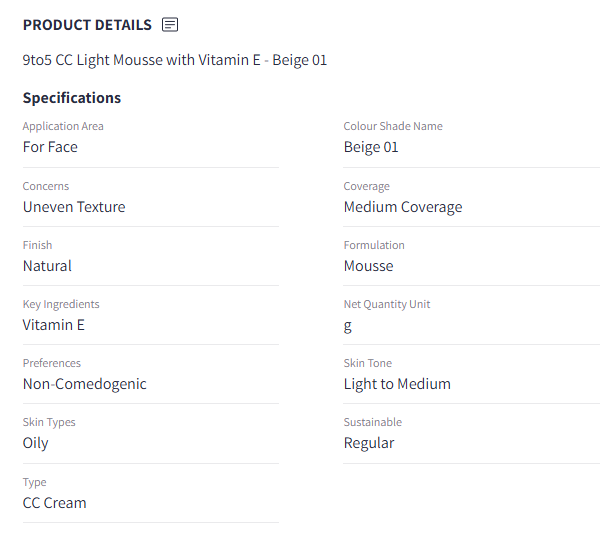Click the 'Beige 01' colour shade value
The width and height of the screenshot is (609, 550).
click(371, 148)
